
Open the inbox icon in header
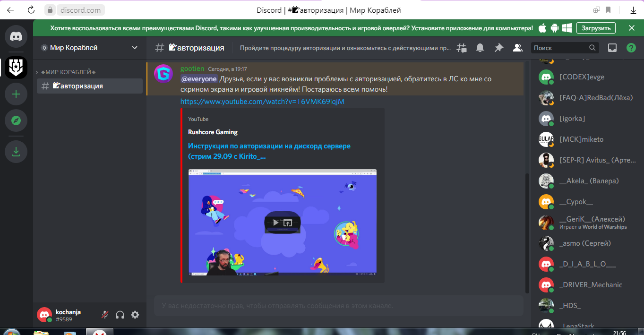point(612,48)
